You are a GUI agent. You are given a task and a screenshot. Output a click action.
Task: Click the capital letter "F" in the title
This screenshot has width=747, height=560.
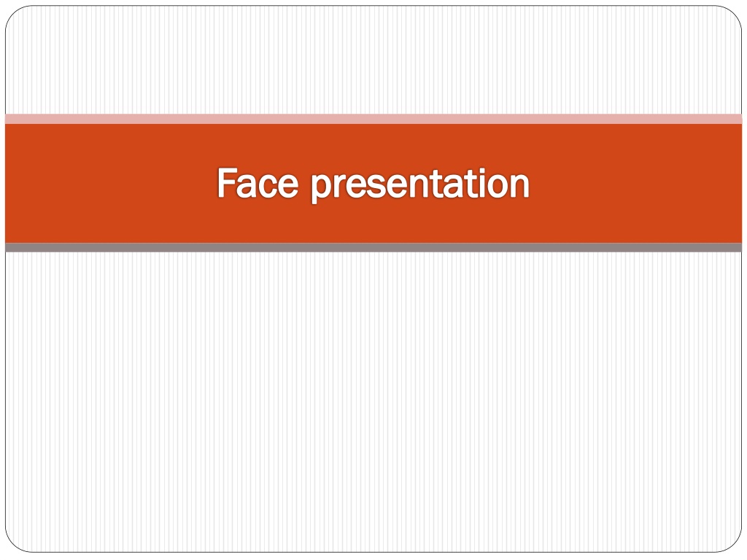point(226,182)
